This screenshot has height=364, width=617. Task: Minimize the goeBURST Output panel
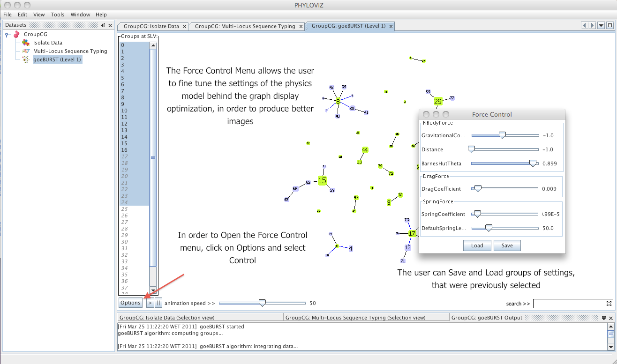604,318
